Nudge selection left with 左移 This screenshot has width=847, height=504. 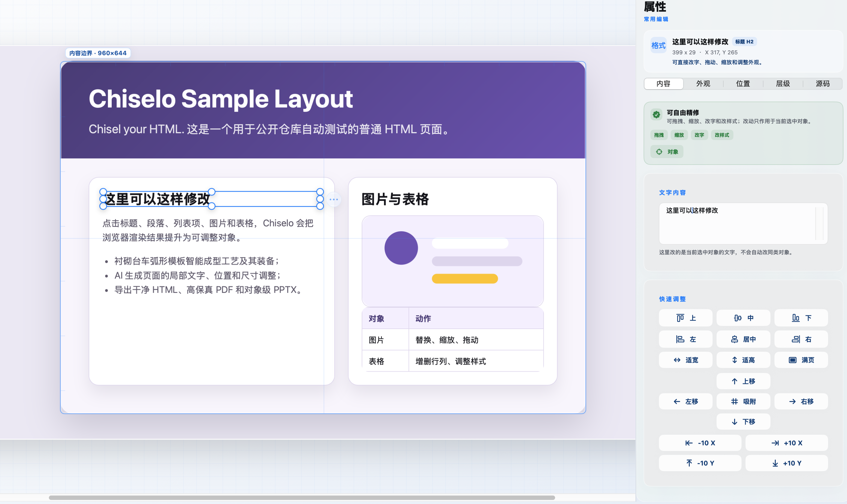coord(685,401)
